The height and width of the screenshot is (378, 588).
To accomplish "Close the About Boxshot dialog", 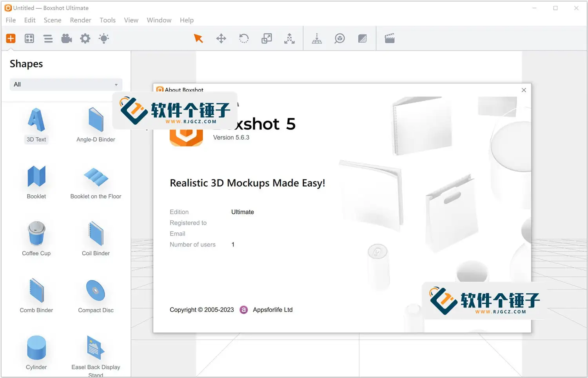I will coord(524,90).
